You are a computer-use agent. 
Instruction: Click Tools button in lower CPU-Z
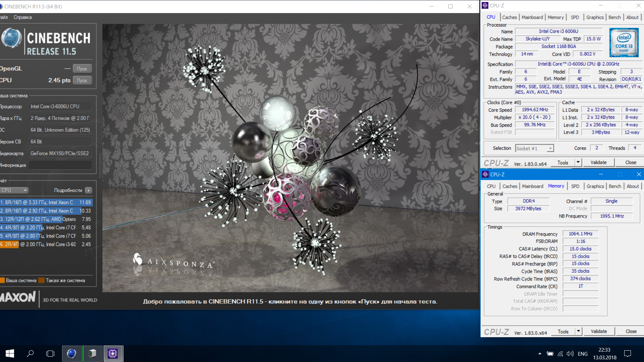click(563, 331)
